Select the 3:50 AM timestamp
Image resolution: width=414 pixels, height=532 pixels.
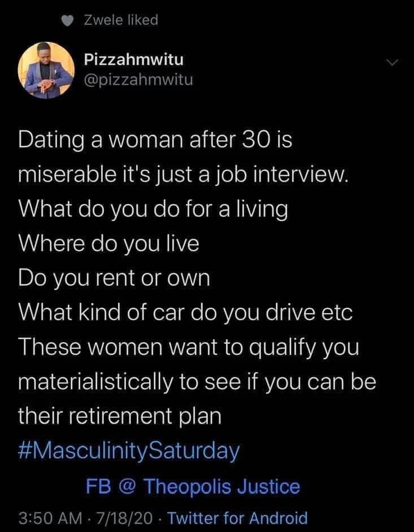point(50,518)
